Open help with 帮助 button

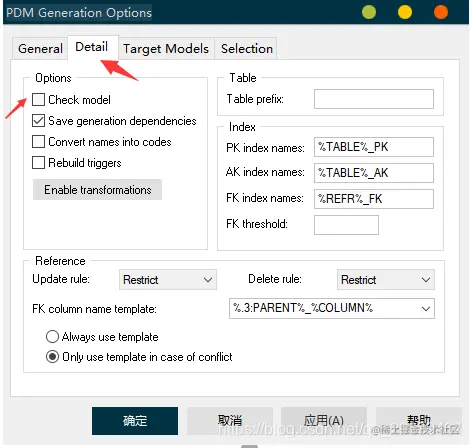coord(419,421)
